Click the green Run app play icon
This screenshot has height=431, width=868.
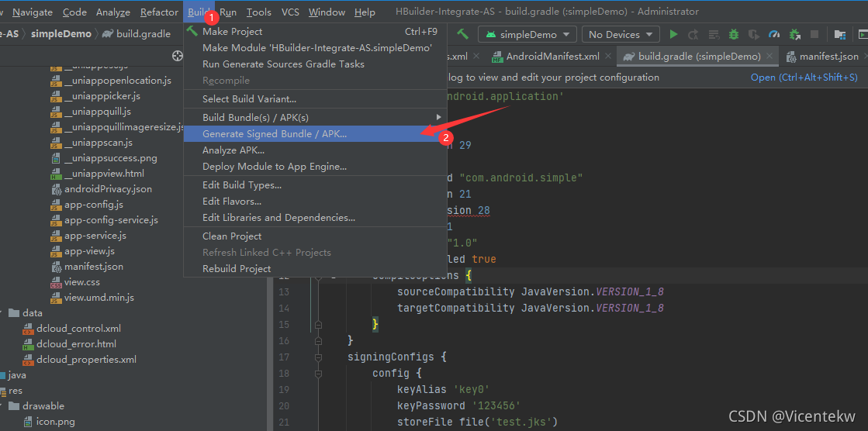coord(673,34)
